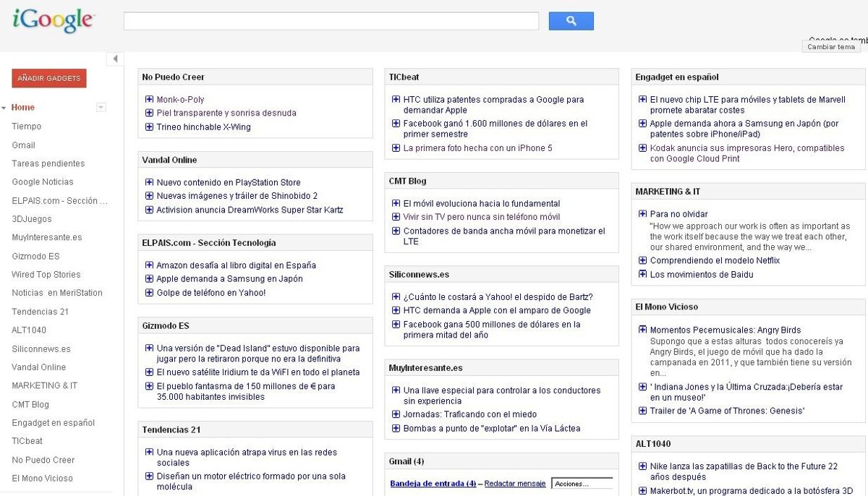Expand plus icon beside Comprendiendo el modelo Netflix
Screen dimensions: 868x496
642,260
